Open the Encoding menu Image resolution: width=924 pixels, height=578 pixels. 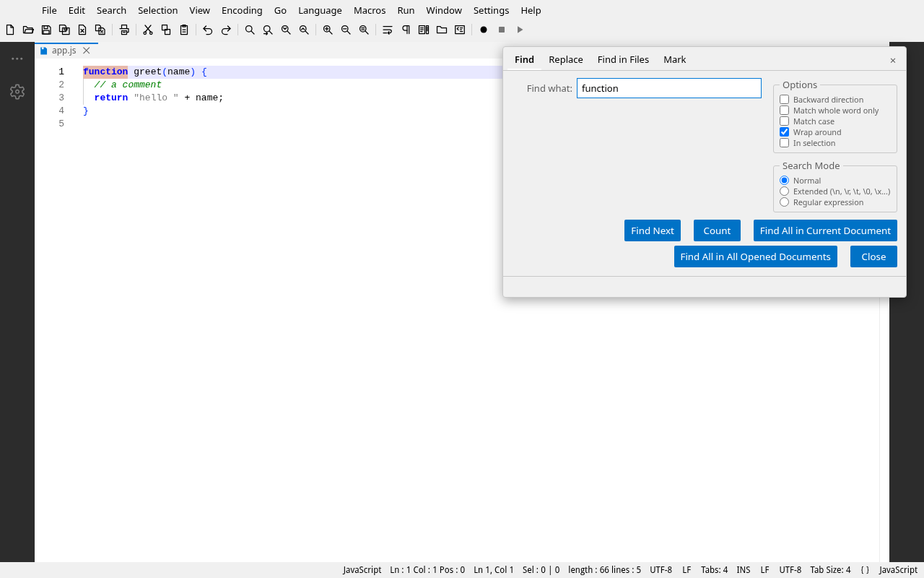(x=242, y=10)
